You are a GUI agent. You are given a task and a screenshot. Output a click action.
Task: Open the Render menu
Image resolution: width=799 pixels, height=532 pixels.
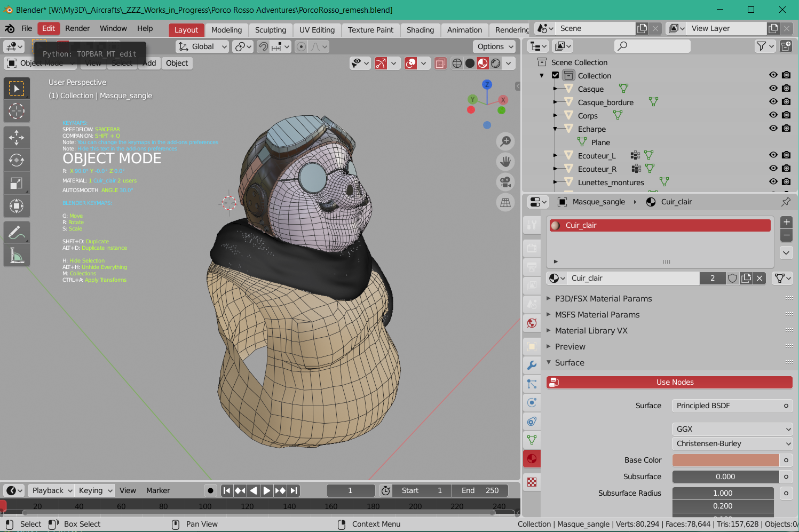77,28
